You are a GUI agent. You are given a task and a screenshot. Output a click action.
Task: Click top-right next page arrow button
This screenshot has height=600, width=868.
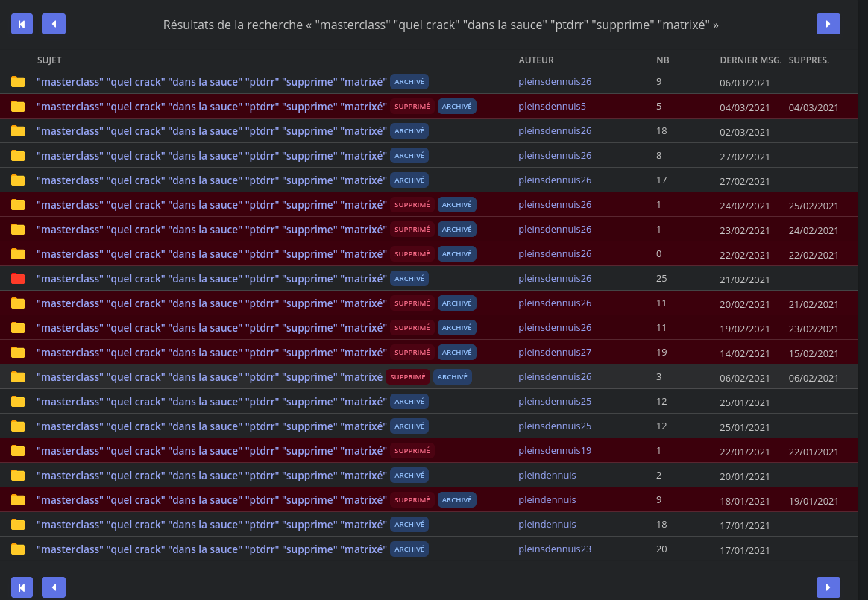[828, 24]
